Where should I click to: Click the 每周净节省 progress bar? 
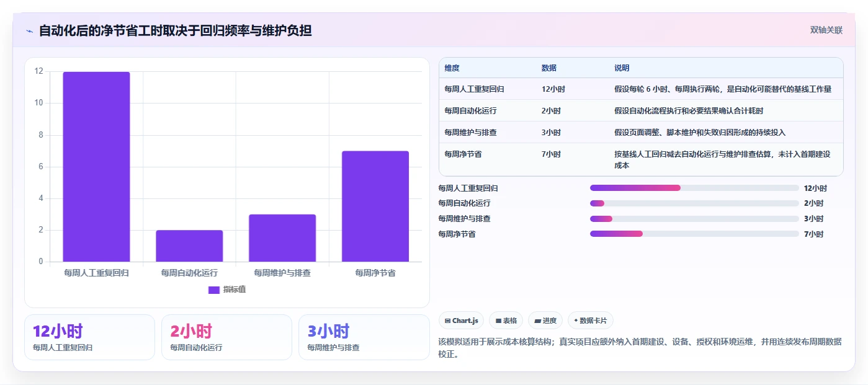click(x=694, y=234)
